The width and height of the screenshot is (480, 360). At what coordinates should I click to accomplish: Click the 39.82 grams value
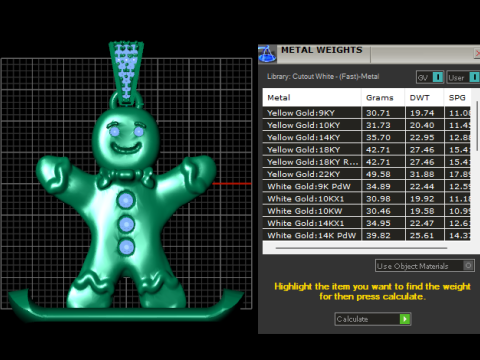point(378,235)
